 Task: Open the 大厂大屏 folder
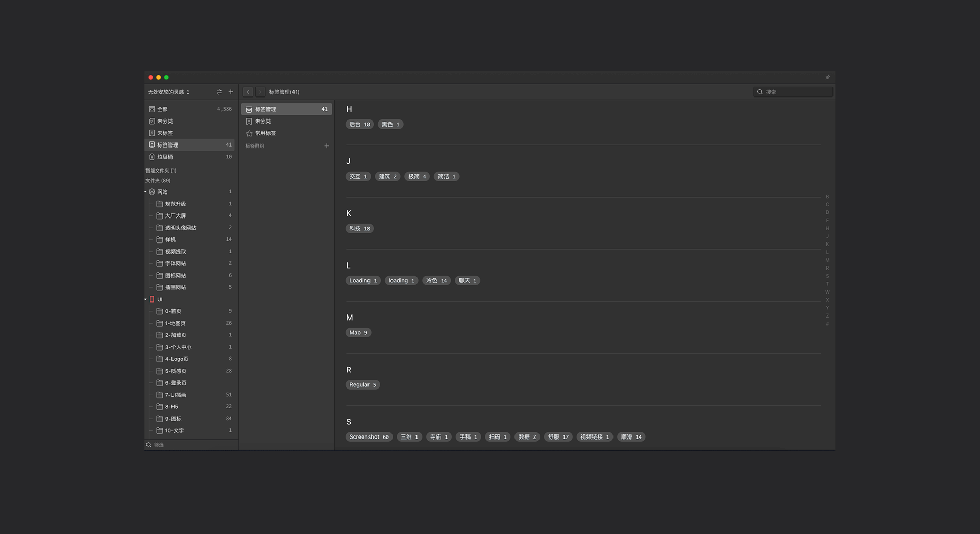coord(189,215)
